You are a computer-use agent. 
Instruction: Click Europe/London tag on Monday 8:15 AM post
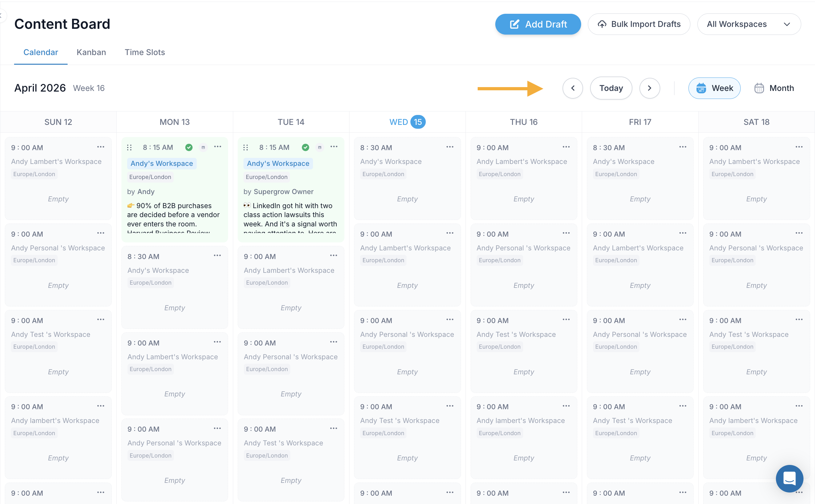tap(150, 177)
